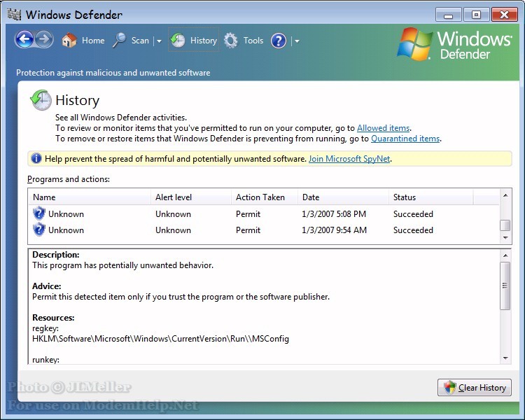Click the MSConfig registry key path text
The height and width of the screenshot is (420, 525).
[x=160, y=339]
